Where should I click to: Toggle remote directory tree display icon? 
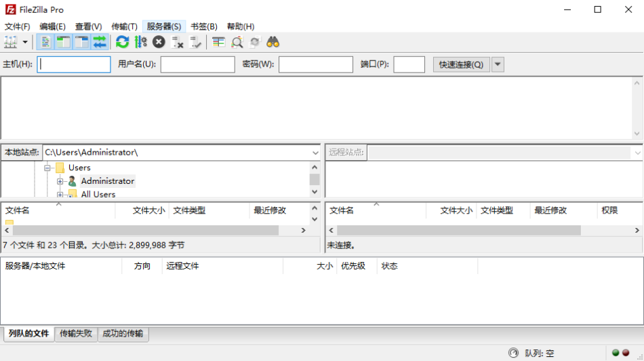pos(81,42)
